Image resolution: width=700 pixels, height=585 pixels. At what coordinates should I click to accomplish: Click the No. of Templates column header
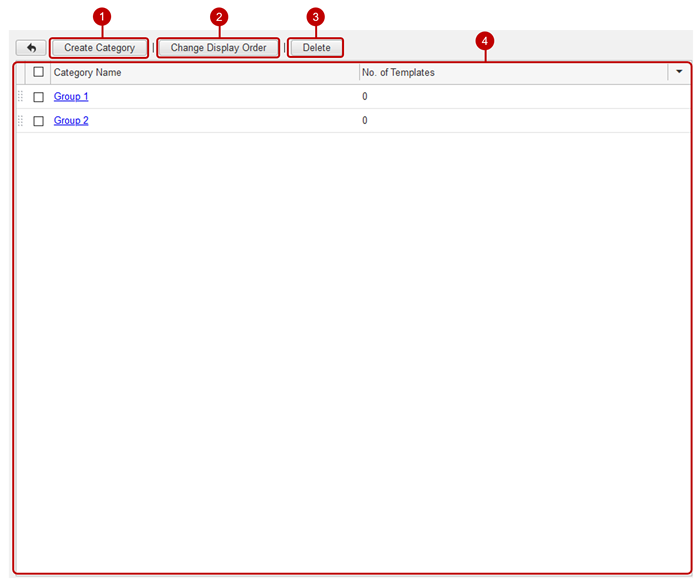point(398,73)
